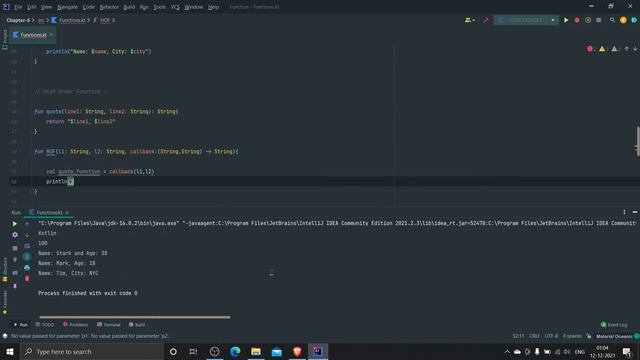Screen dimensions: 640x360
Task: Click the yellow circular icon beside search
Action: click(623, 20)
